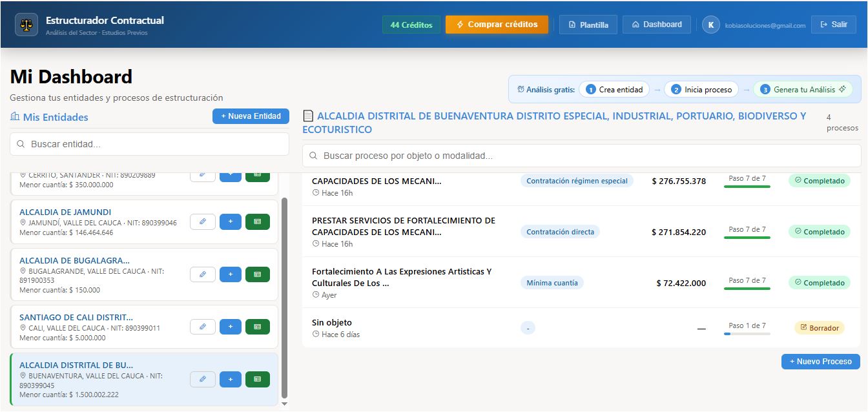Click Menor cuantía: $ 1.500.002.222 text
This screenshot has width=868, height=412.
(69, 395)
